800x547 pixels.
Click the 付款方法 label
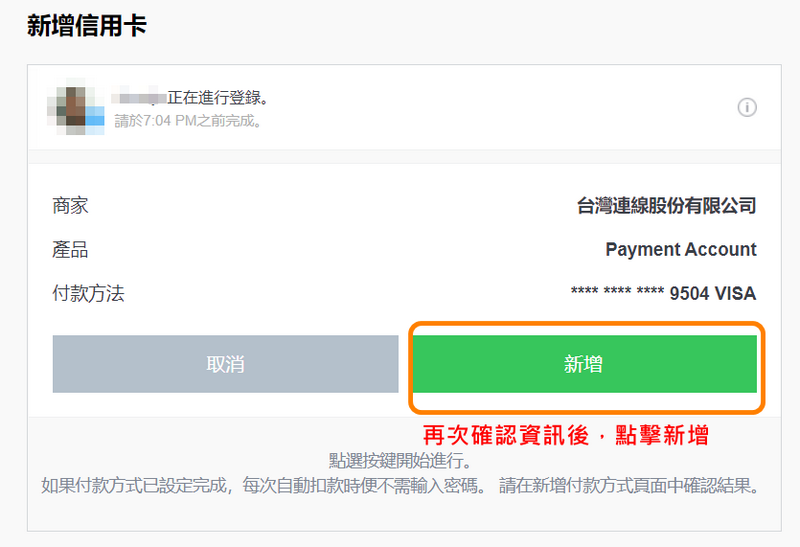tap(88, 293)
